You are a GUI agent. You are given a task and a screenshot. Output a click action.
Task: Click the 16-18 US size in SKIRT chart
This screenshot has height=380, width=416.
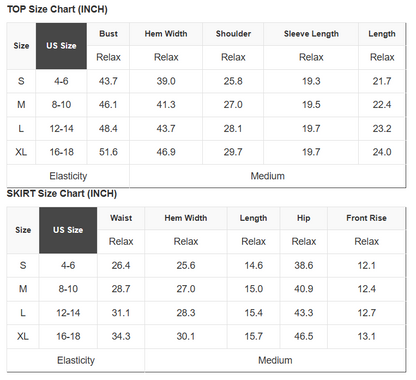pos(68,337)
